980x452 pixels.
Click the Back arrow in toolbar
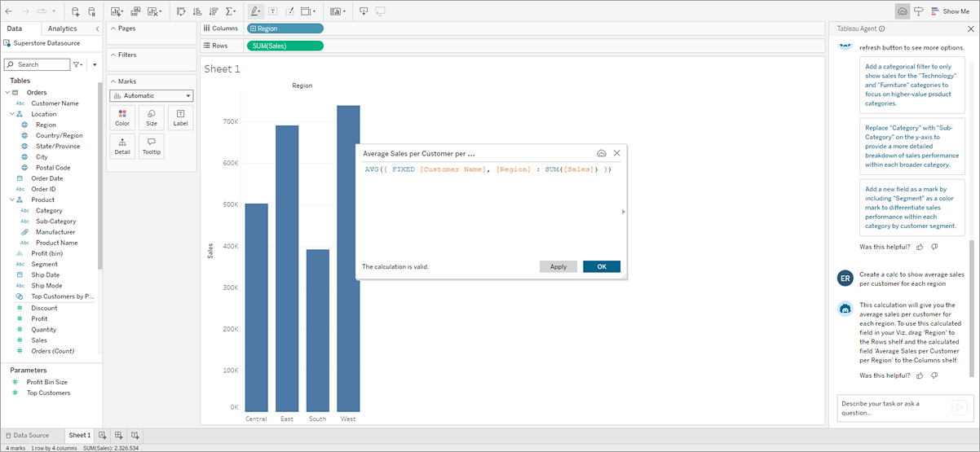click(9, 11)
